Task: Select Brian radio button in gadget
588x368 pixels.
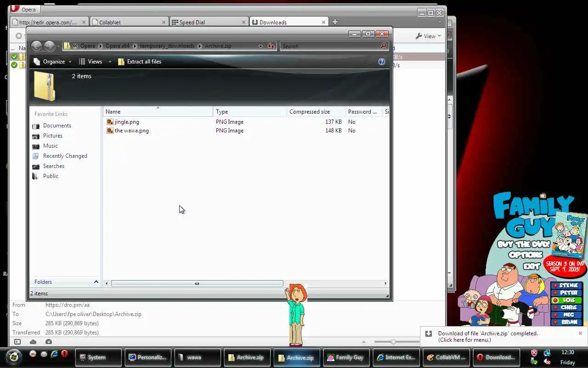Action: coord(555,322)
